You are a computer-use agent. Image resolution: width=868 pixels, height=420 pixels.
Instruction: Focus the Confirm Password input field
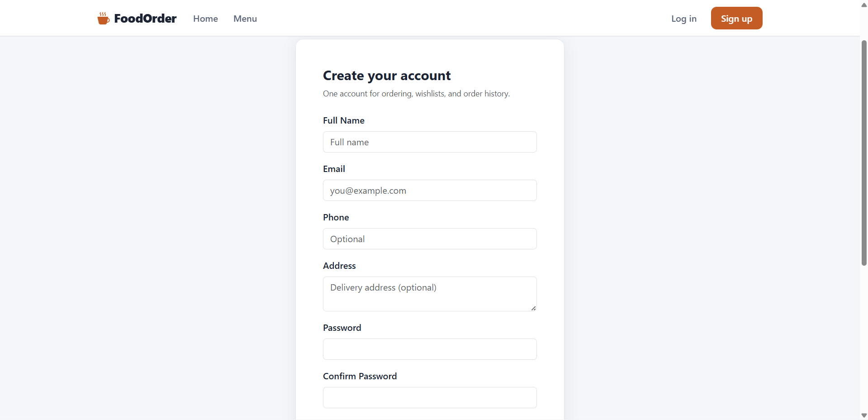click(430, 398)
